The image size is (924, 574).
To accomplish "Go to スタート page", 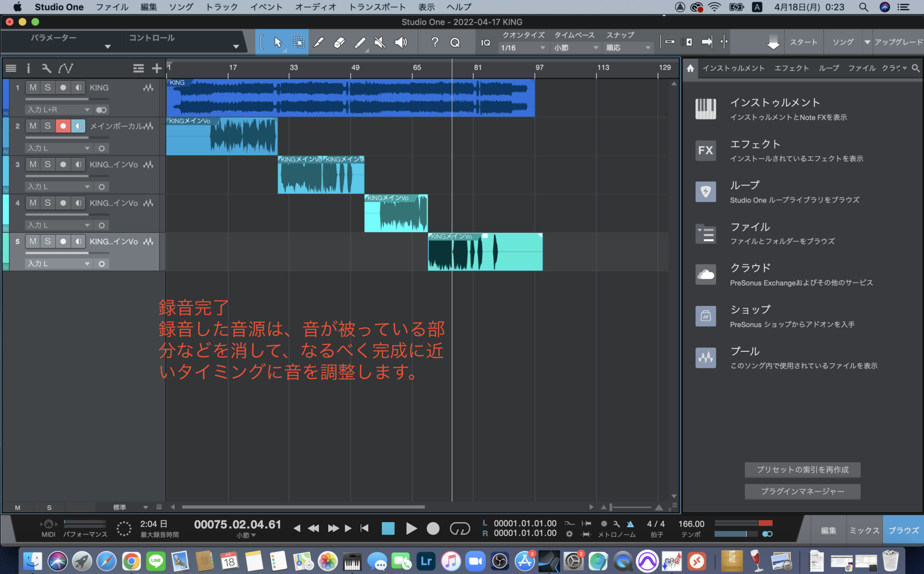I will click(803, 42).
